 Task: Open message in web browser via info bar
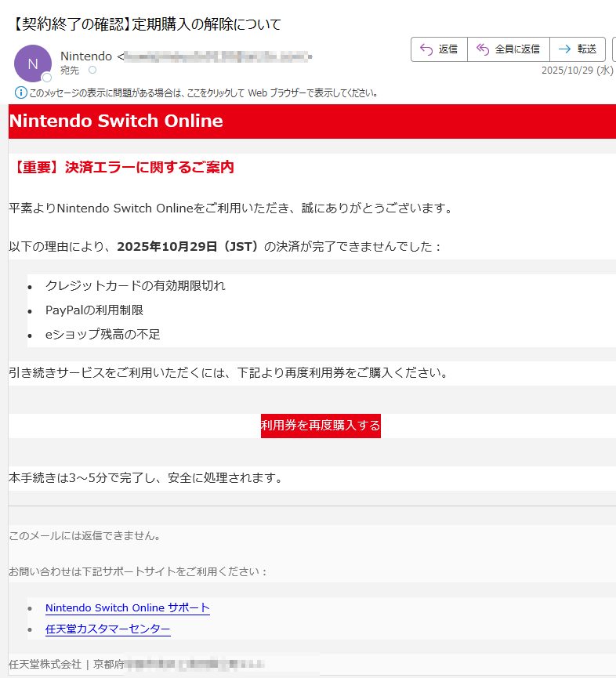[203, 93]
